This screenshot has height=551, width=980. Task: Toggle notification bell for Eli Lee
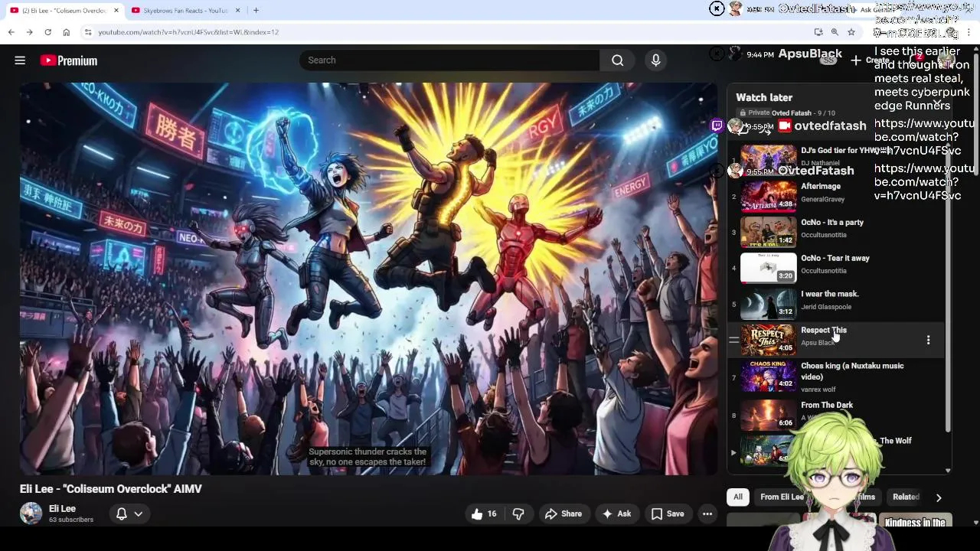click(121, 514)
